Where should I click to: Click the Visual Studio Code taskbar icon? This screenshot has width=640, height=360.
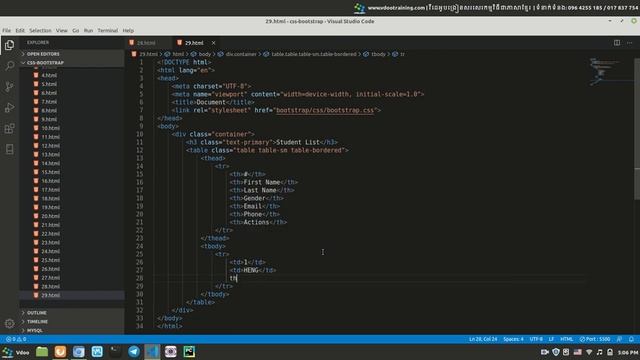152,352
